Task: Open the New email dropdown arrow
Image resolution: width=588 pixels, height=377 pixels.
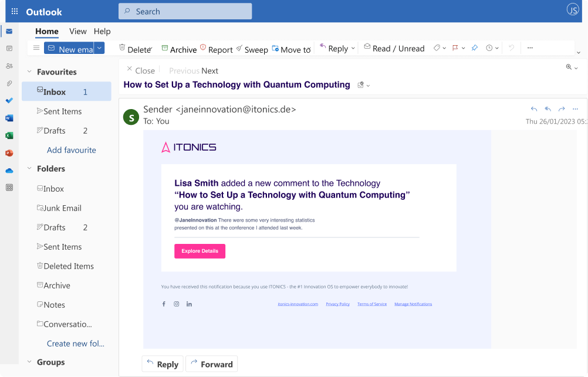Action: tap(99, 48)
